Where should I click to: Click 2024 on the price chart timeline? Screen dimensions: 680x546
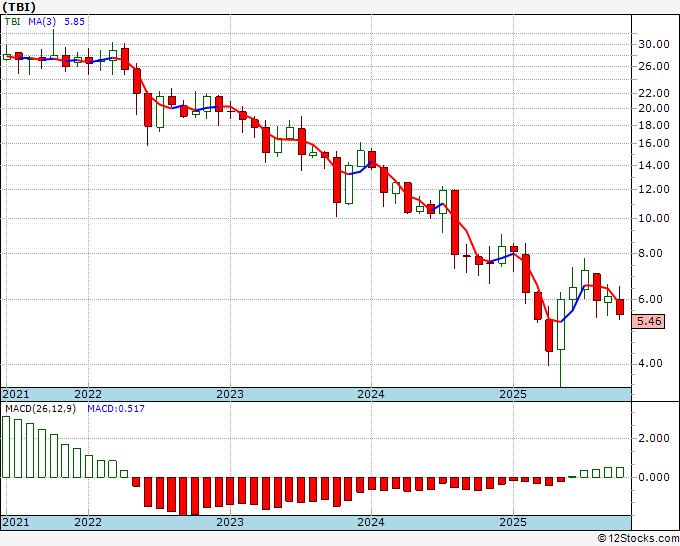tap(371, 394)
